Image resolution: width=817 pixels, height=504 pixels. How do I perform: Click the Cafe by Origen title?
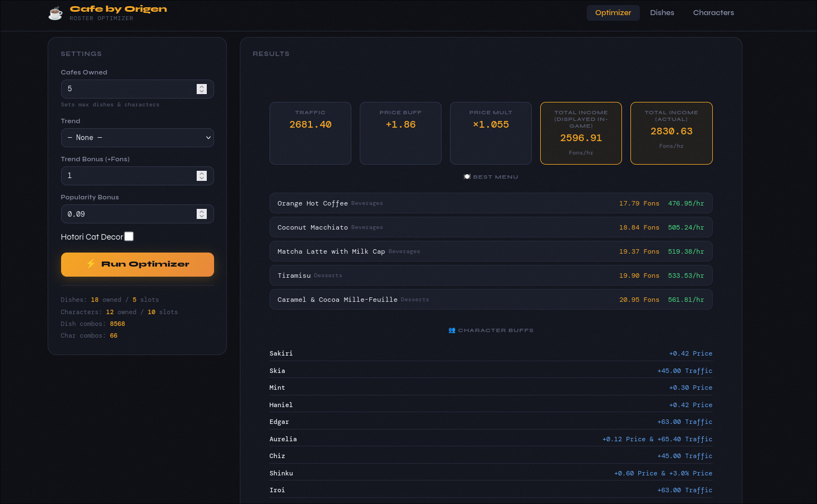click(118, 9)
